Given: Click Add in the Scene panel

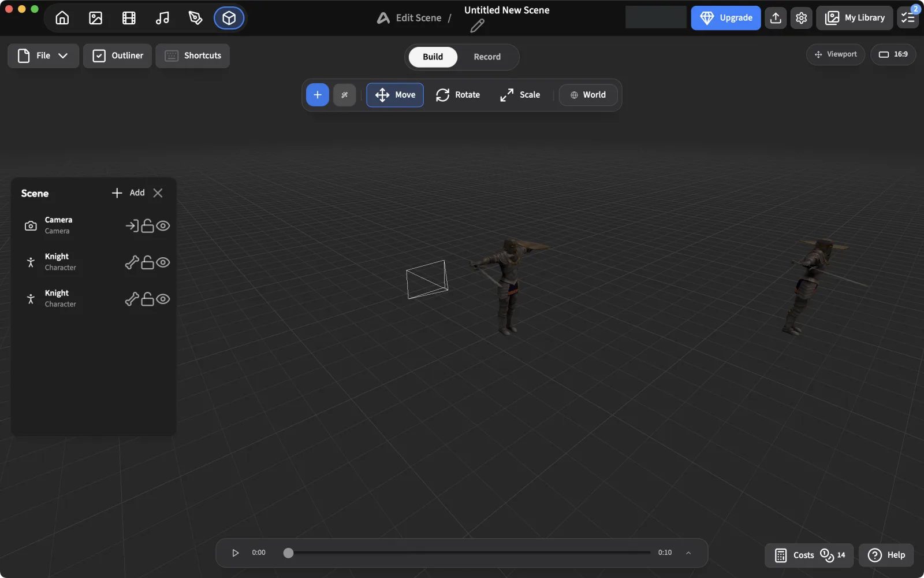Looking at the screenshot, I should (128, 193).
